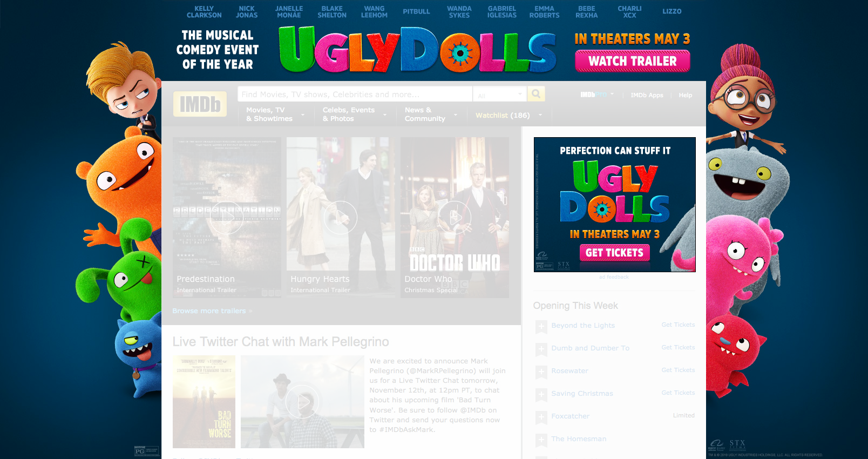The height and width of the screenshot is (459, 868).
Task: Click the search magnifier button
Action: [x=536, y=94]
